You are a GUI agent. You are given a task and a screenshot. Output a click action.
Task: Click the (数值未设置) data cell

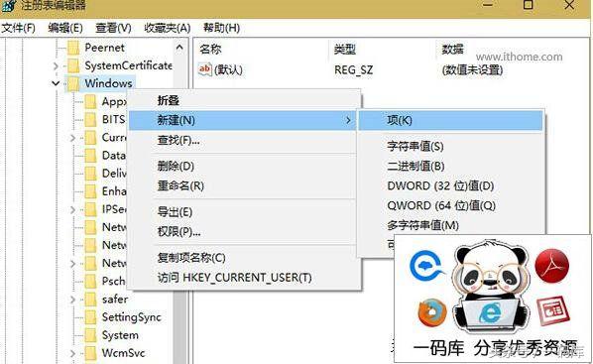(x=472, y=70)
